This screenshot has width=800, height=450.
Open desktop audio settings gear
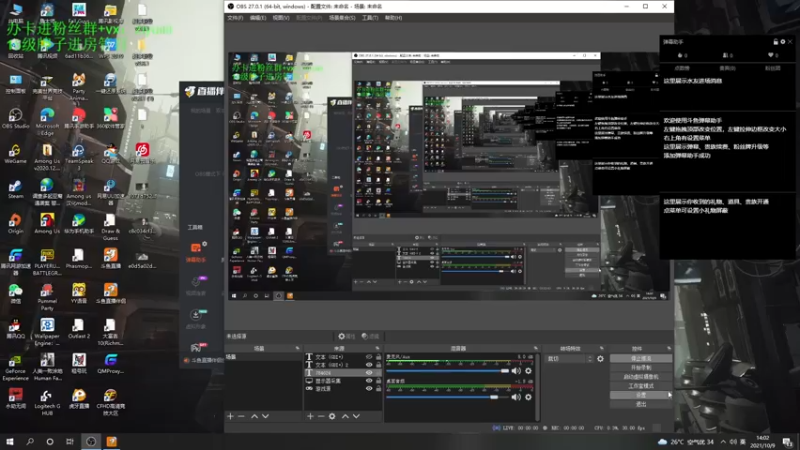point(529,397)
